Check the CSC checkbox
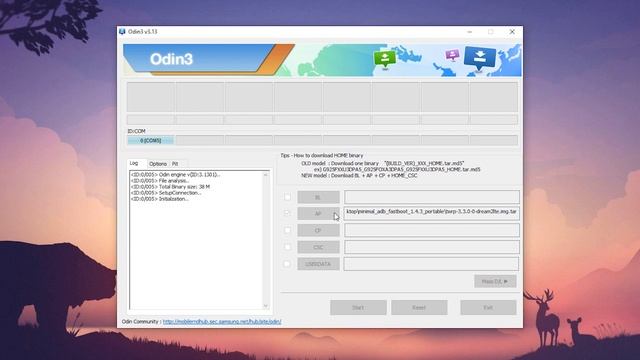Image resolution: width=640 pixels, height=360 pixels. coord(287,247)
